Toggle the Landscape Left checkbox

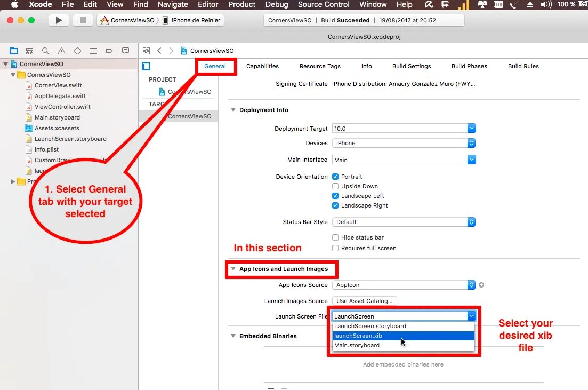335,196
